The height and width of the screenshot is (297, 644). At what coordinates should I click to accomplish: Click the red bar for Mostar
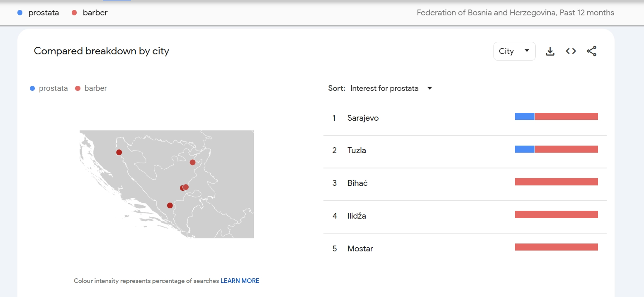pyautogui.click(x=556, y=247)
